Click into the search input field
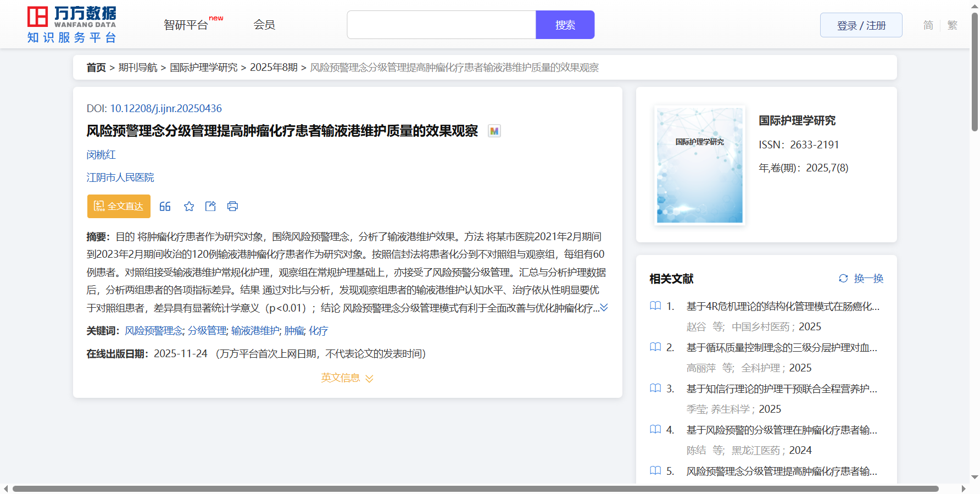The width and height of the screenshot is (980, 494). click(441, 25)
